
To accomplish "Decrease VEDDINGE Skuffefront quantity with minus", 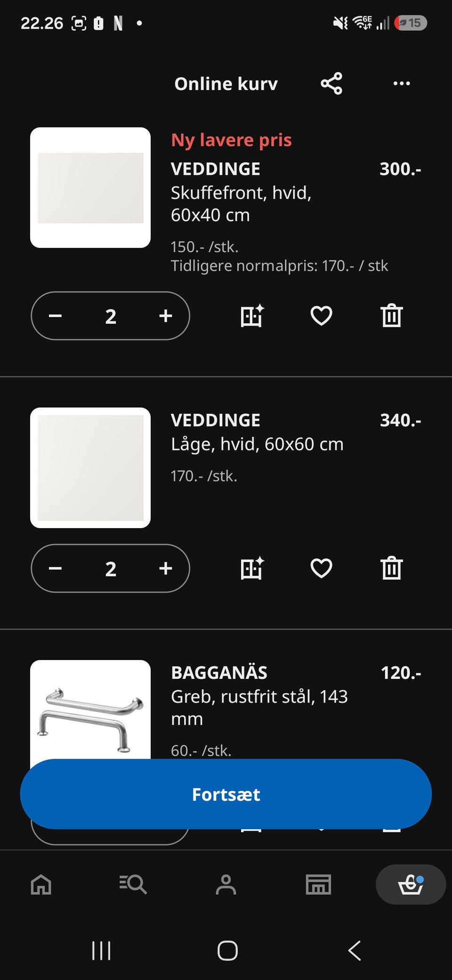I will click(55, 316).
